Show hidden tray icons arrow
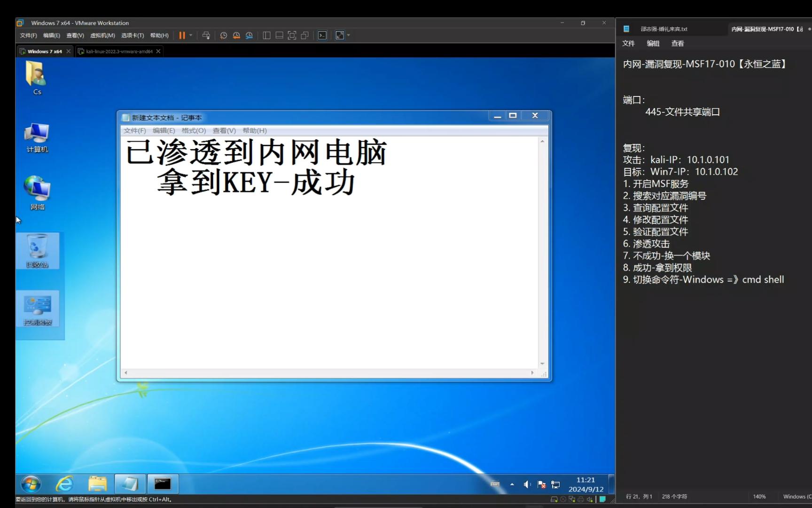The image size is (812, 508). (x=512, y=484)
